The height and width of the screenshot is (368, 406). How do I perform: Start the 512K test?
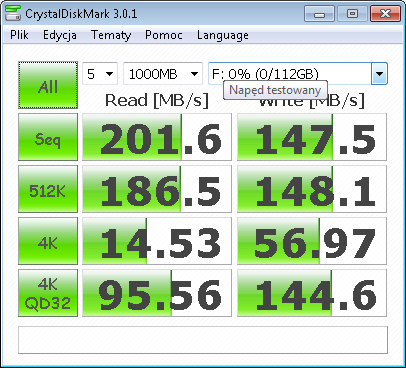pyautogui.click(x=48, y=189)
